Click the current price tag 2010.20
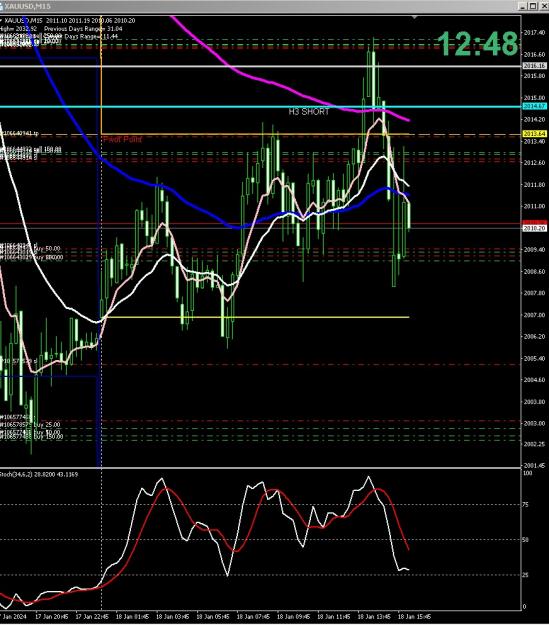 click(534, 228)
